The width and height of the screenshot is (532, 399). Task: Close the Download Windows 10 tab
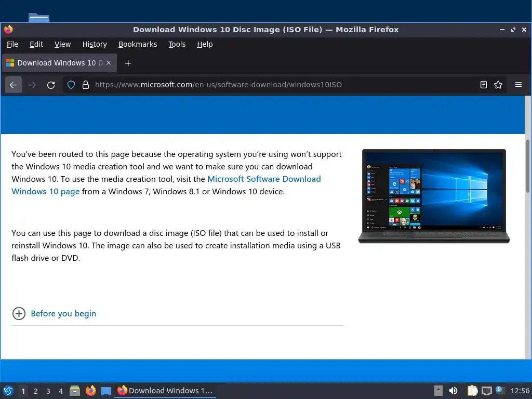109,63
